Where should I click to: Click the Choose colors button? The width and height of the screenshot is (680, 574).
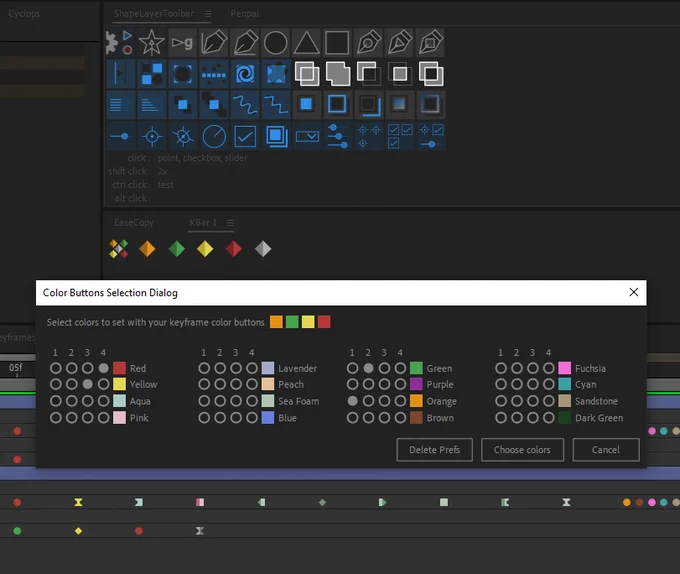522,450
